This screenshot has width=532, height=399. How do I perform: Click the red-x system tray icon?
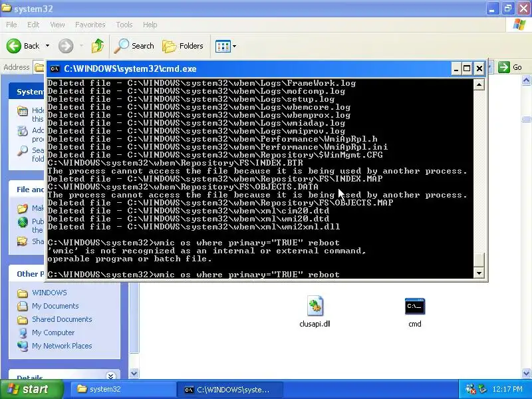click(471, 389)
